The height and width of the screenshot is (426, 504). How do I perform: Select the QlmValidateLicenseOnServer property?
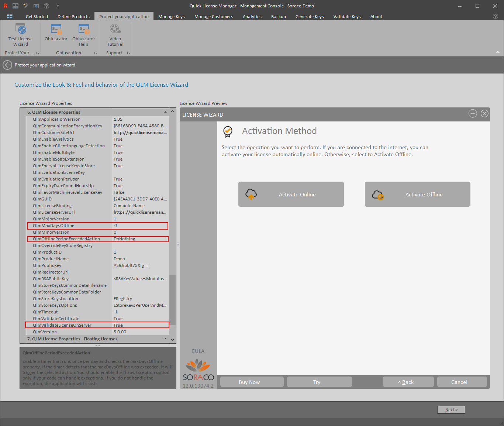coord(97,325)
